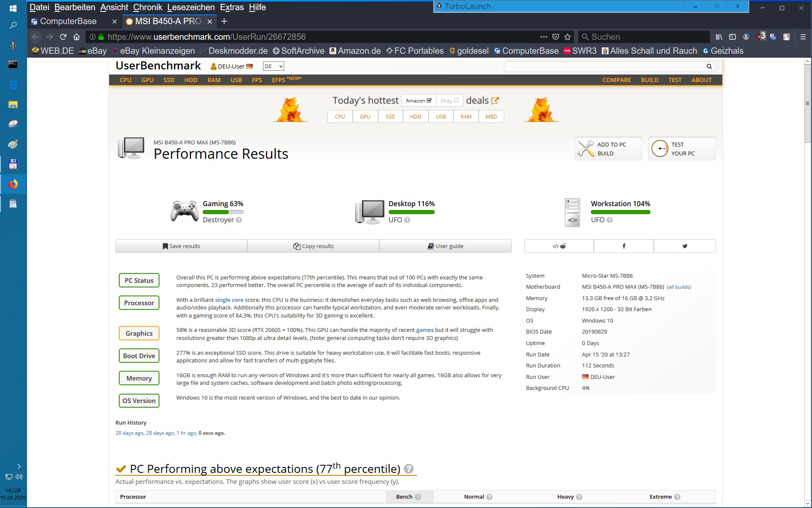
Task: Bookmark page with the star icon
Action: tap(568, 37)
